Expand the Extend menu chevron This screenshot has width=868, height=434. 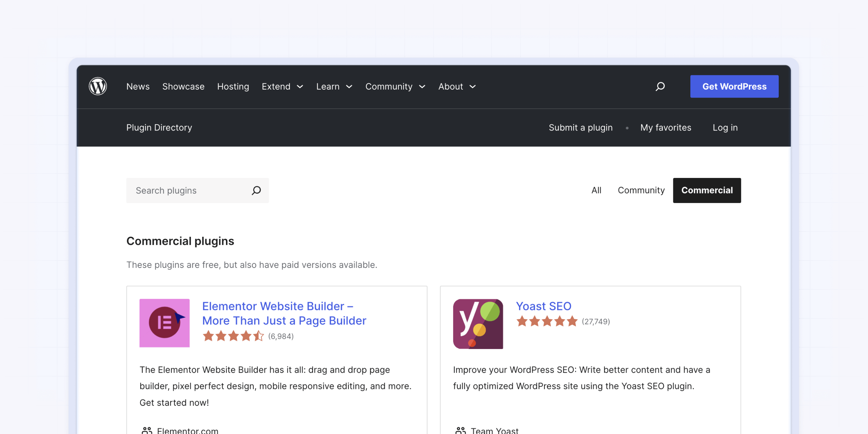pos(300,86)
